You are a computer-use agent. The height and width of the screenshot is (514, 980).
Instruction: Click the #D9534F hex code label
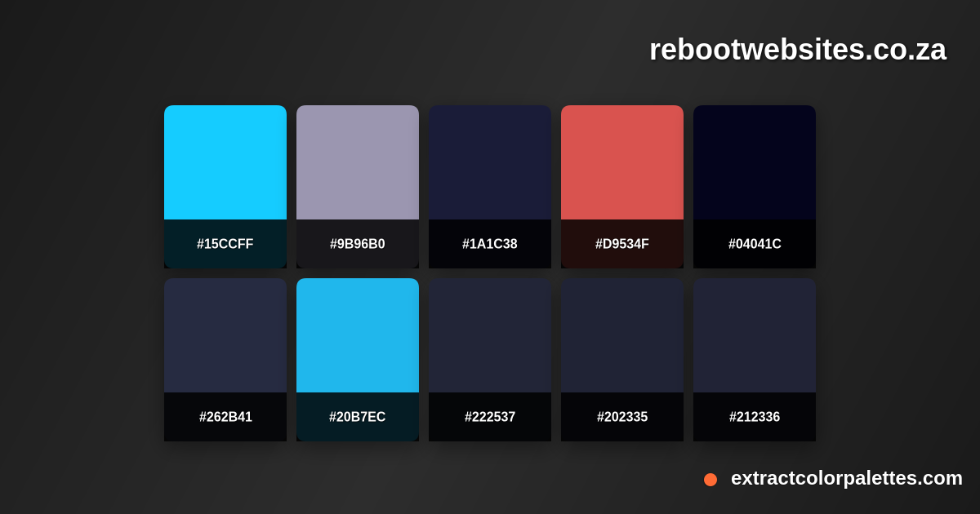point(622,244)
